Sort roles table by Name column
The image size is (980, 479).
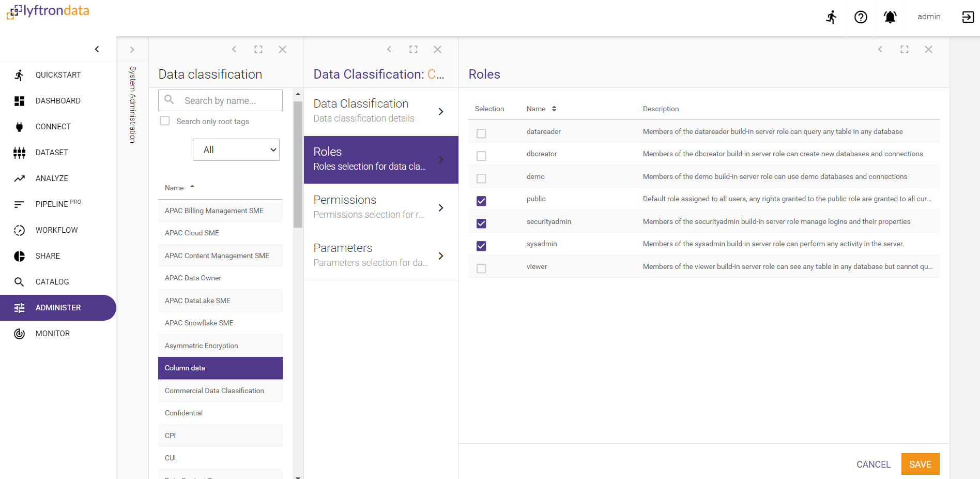[x=541, y=109]
